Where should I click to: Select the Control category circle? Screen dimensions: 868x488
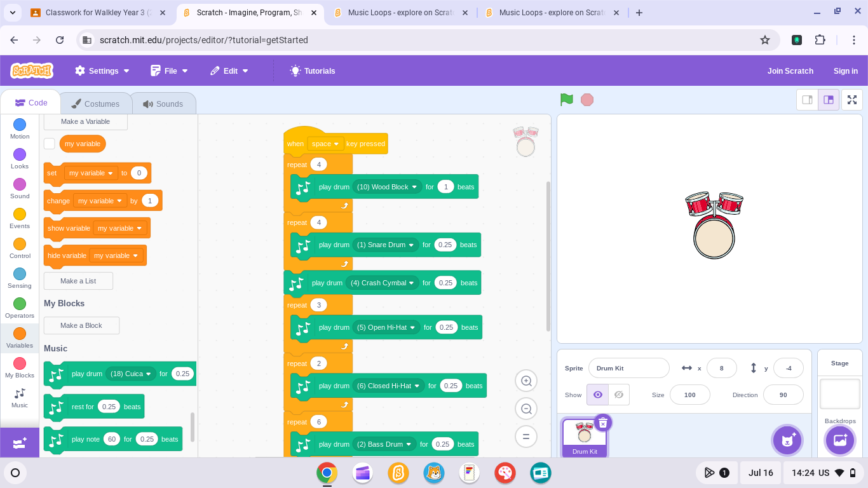click(20, 244)
